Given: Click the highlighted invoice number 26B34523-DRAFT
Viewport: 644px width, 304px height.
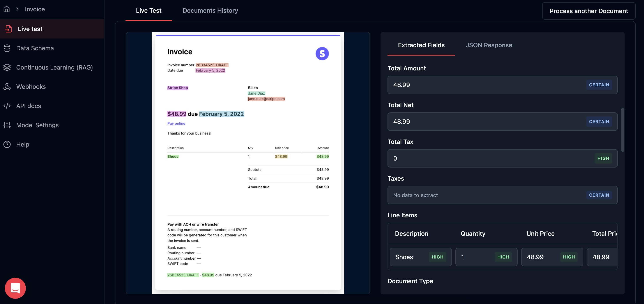Looking at the screenshot, I should point(212,65).
